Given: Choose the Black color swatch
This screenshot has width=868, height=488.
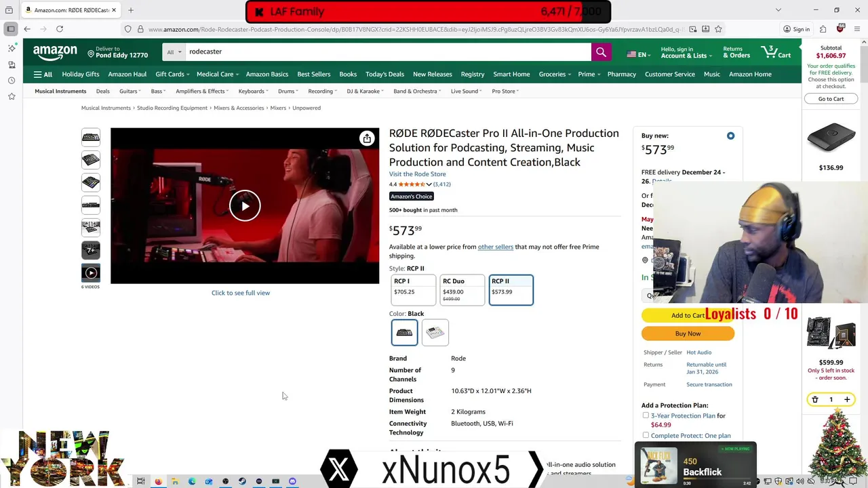Looking at the screenshot, I should click(404, 332).
